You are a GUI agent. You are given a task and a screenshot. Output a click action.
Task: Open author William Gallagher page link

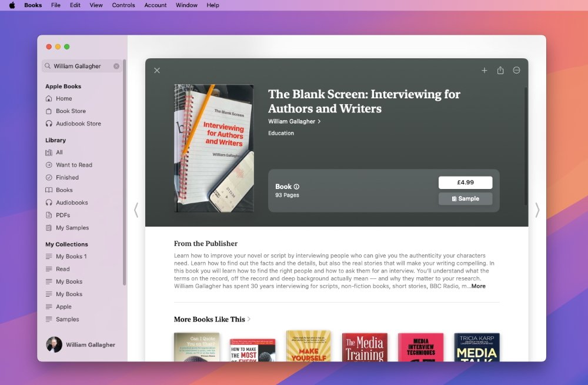coord(295,121)
